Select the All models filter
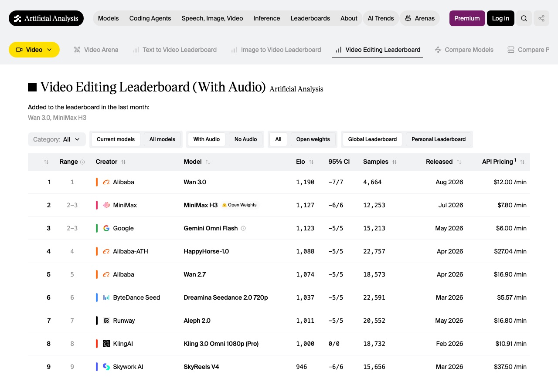Screen dimensions: 558x392 pyautogui.click(x=162, y=139)
